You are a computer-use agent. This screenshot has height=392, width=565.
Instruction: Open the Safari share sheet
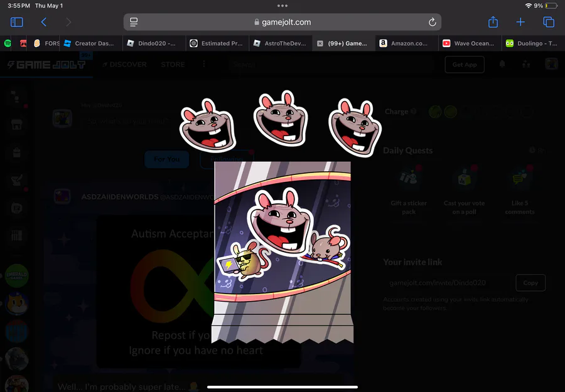pyautogui.click(x=493, y=22)
